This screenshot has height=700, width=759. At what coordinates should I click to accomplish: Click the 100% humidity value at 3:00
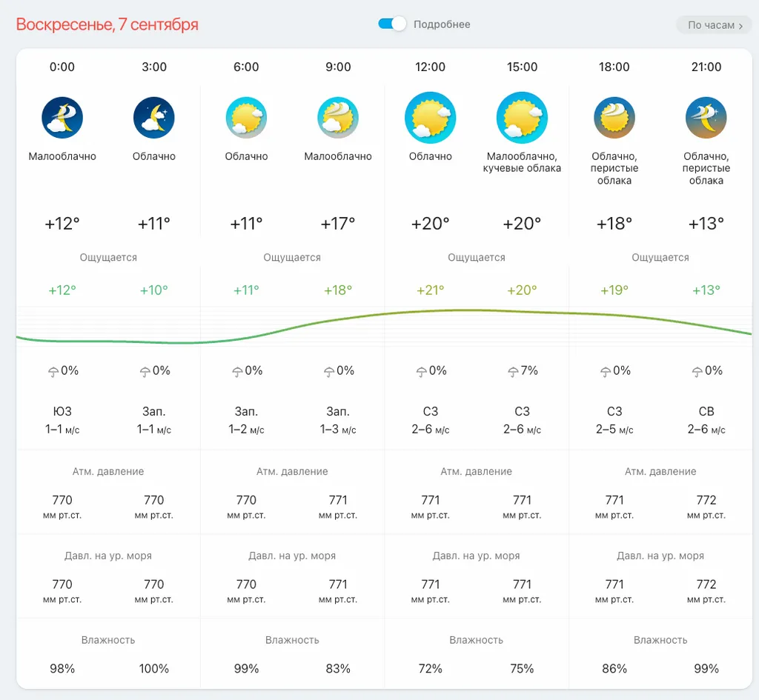(154, 669)
